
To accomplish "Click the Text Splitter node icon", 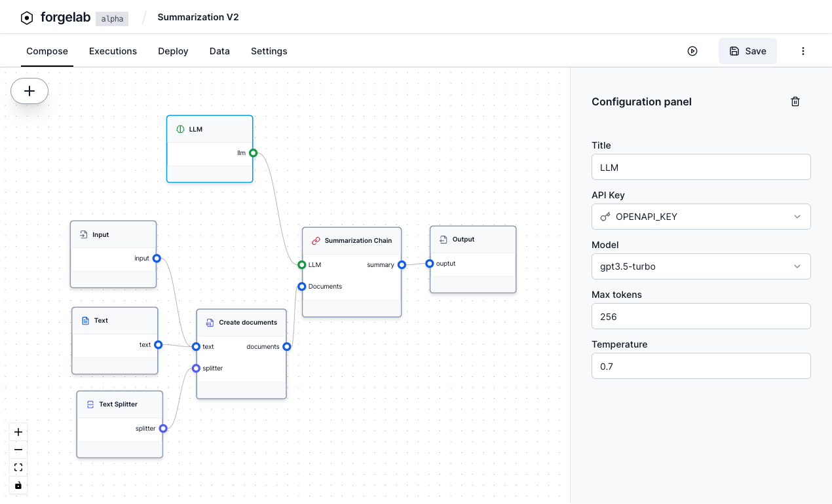I will 90,404.
